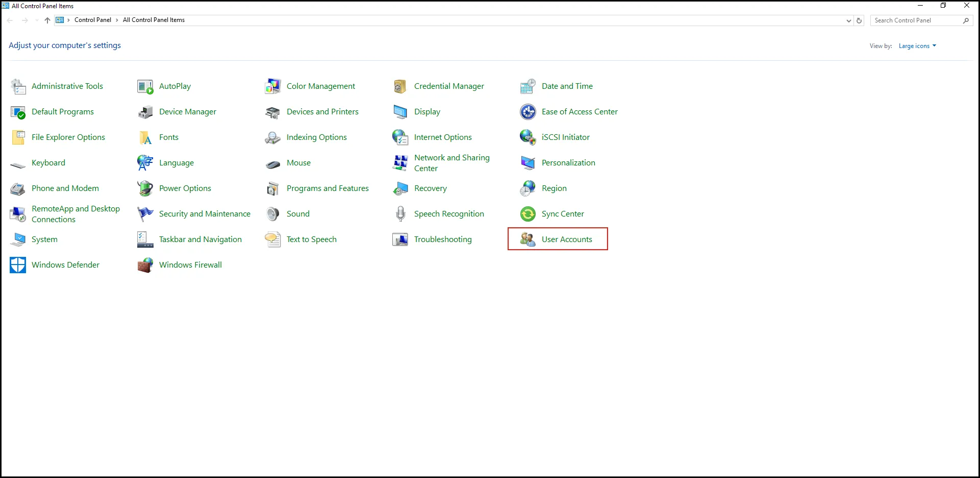The height and width of the screenshot is (478, 980).
Task: Click the Display monitor icon
Action: click(400, 112)
